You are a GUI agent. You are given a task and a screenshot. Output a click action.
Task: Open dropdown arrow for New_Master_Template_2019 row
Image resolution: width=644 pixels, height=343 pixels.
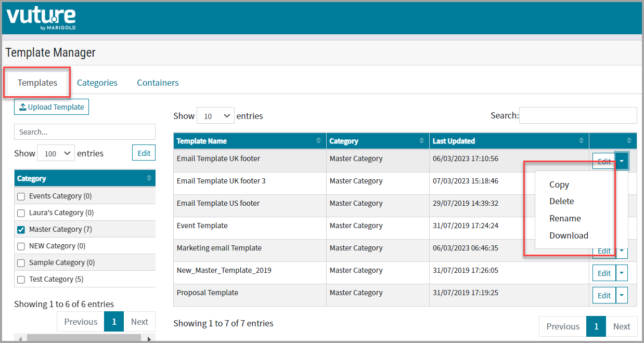[x=622, y=273]
